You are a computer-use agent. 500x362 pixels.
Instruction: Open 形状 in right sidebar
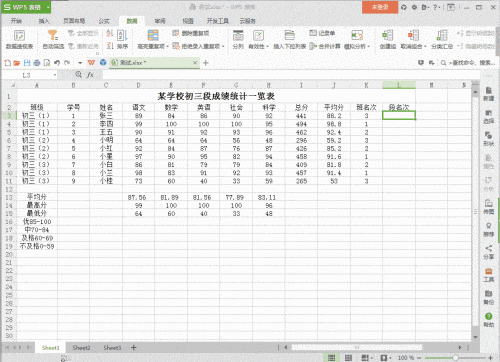[489, 139]
